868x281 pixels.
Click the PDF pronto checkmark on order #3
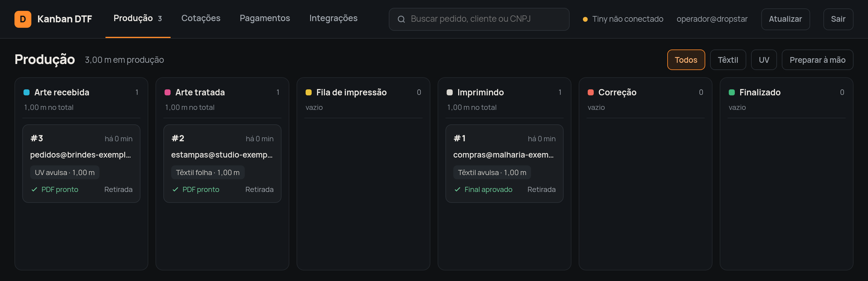pos(34,190)
